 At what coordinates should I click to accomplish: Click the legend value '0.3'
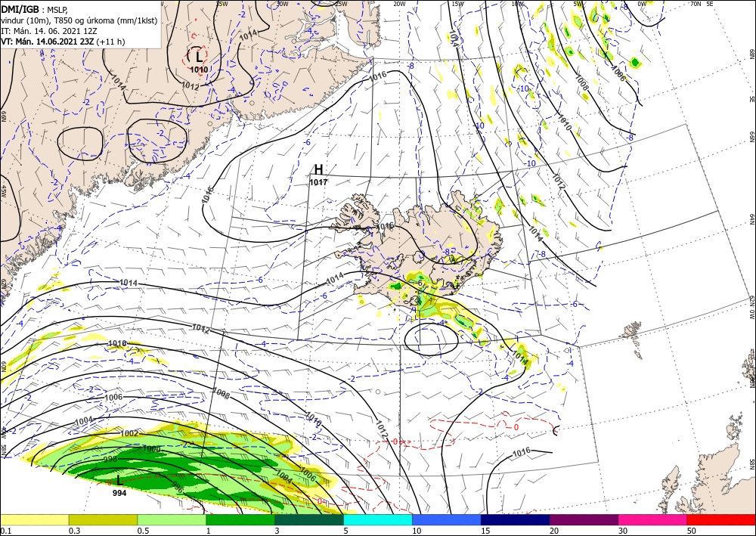click(x=74, y=531)
